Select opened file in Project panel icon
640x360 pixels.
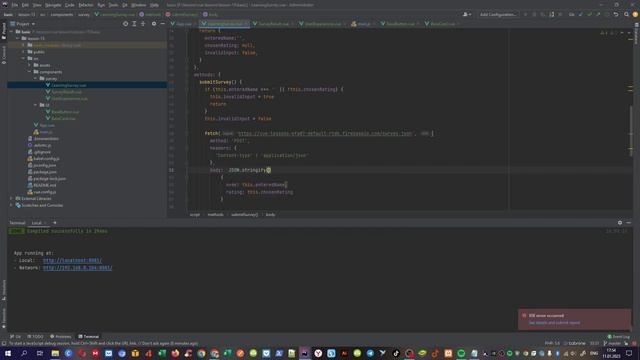point(125,24)
